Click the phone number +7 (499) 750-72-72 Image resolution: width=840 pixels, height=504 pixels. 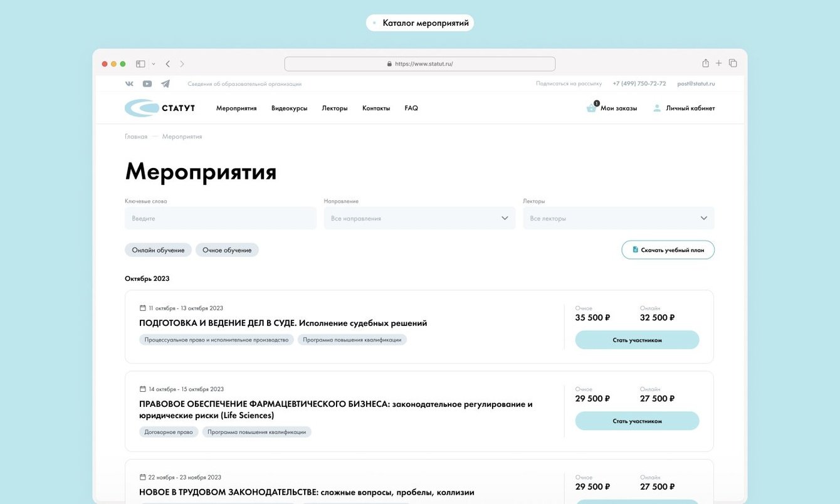(639, 84)
